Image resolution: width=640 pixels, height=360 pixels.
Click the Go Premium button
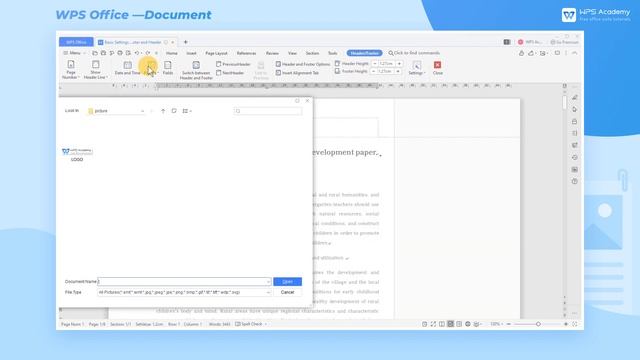564,42
